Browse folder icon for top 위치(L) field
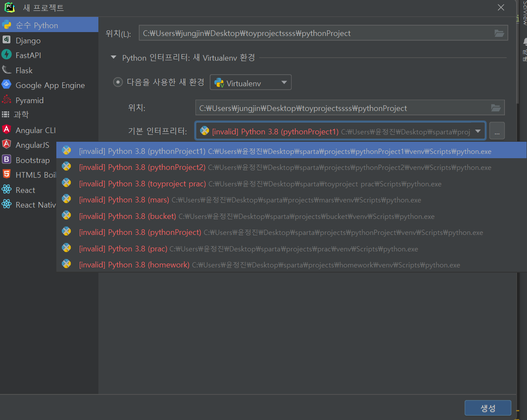Viewport: 527px width, 420px height. (x=499, y=33)
